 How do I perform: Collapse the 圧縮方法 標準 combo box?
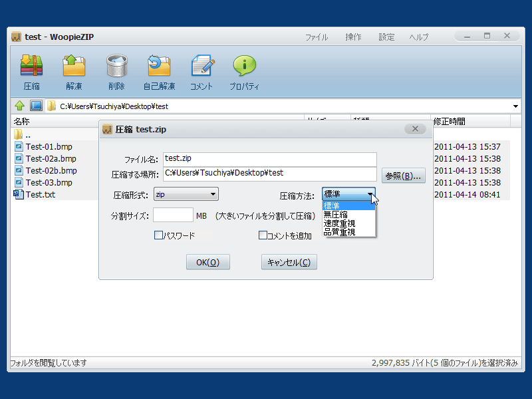click(x=348, y=194)
